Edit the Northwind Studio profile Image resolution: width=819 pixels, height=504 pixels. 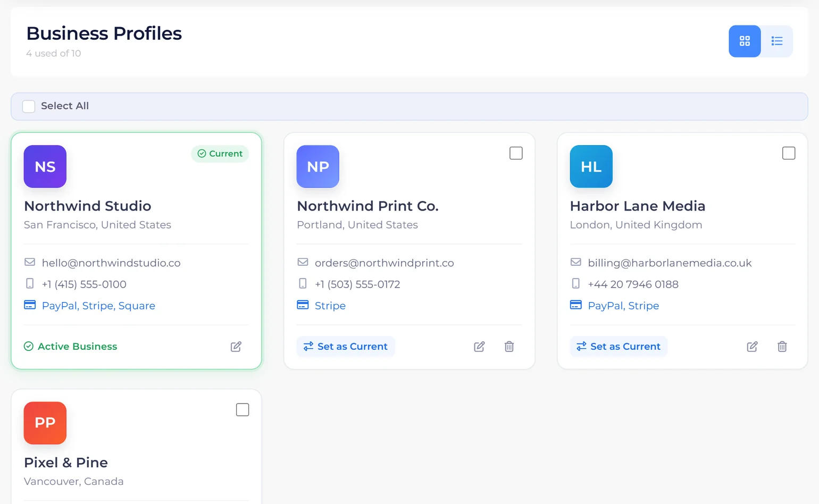pyautogui.click(x=236, y=347)
